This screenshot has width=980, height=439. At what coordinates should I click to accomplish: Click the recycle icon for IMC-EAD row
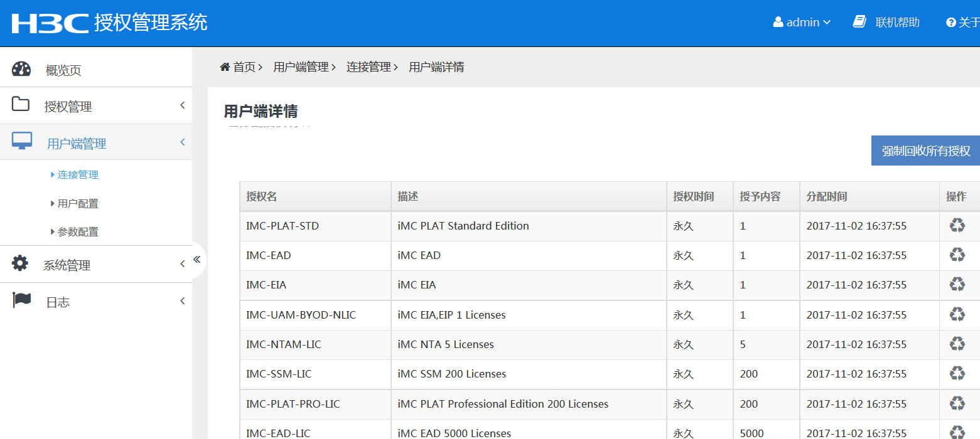click(x=957, y=255)
